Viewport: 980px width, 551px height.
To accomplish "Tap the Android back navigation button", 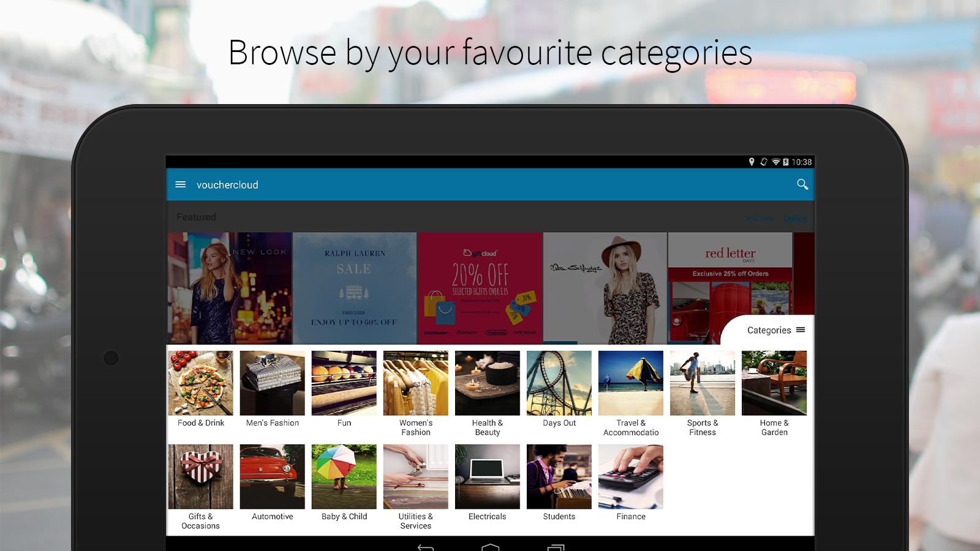I will point(425,547).
